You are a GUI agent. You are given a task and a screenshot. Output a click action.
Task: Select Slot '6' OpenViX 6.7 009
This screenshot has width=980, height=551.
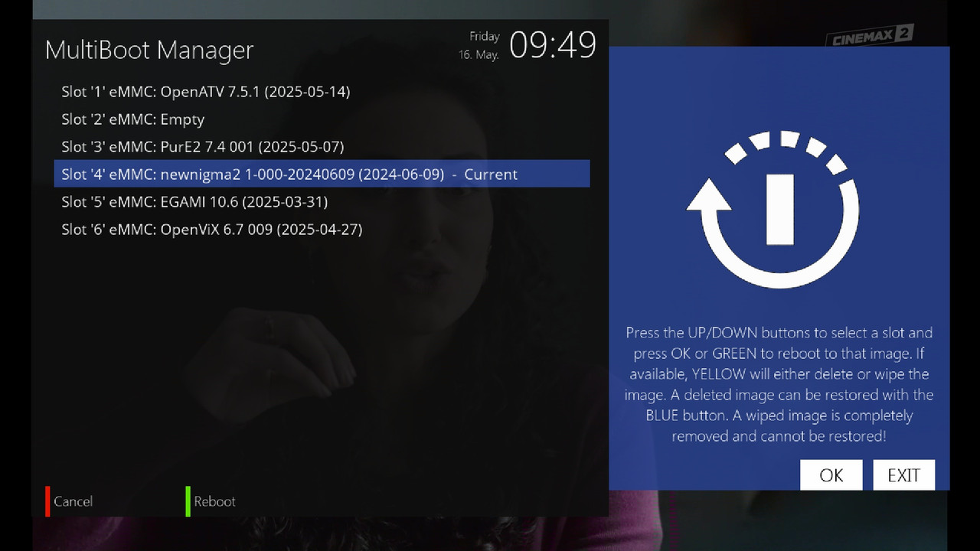click(322, 230)
